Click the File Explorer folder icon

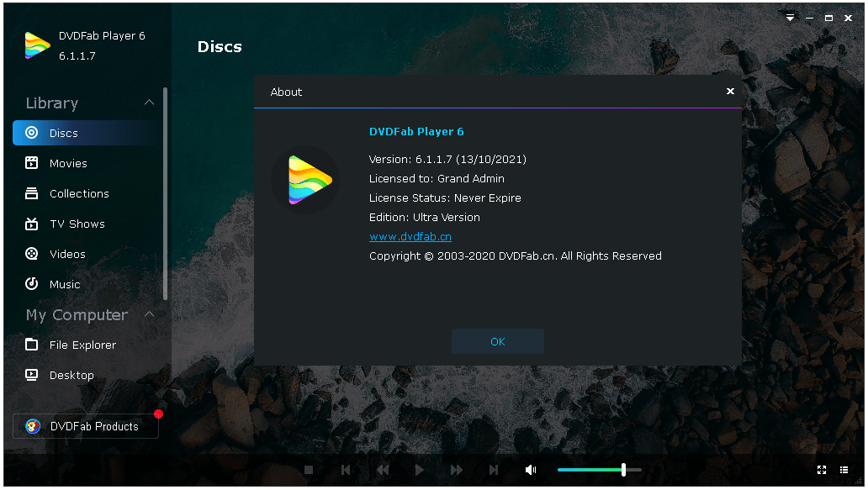[32, 345]
